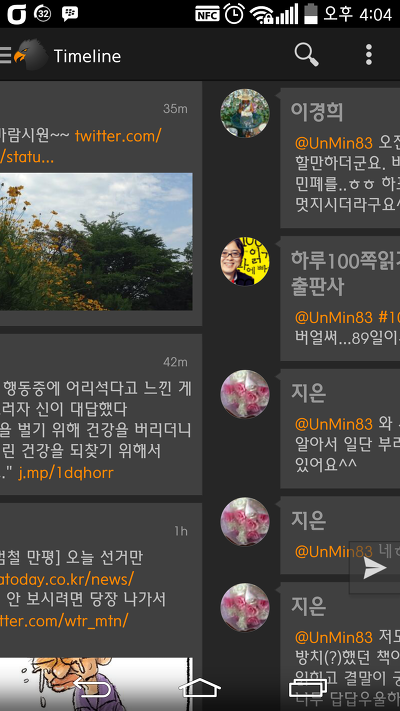The width and height of the screenshot is (400, 711).
Task: Open the three-dot overflow menu
Action: [369, 55]
